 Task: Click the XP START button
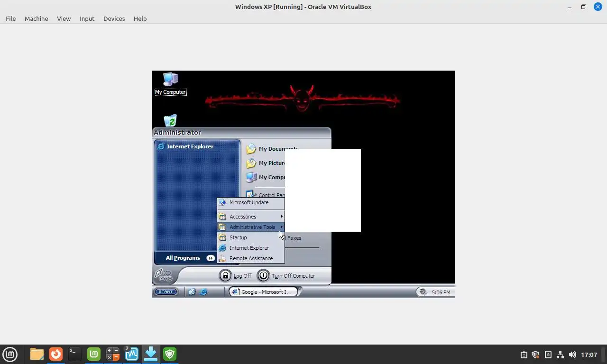coord(166,292)
